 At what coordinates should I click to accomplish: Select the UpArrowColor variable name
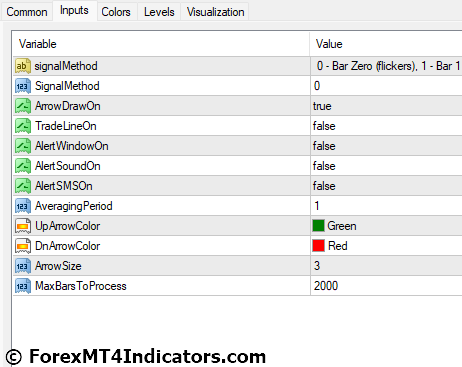[68, 226]
